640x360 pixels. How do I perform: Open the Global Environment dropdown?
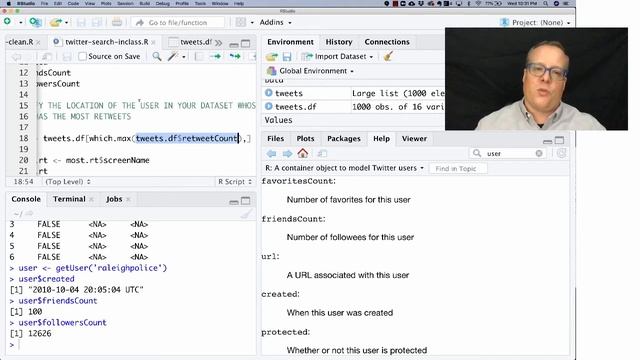point(310,71)
